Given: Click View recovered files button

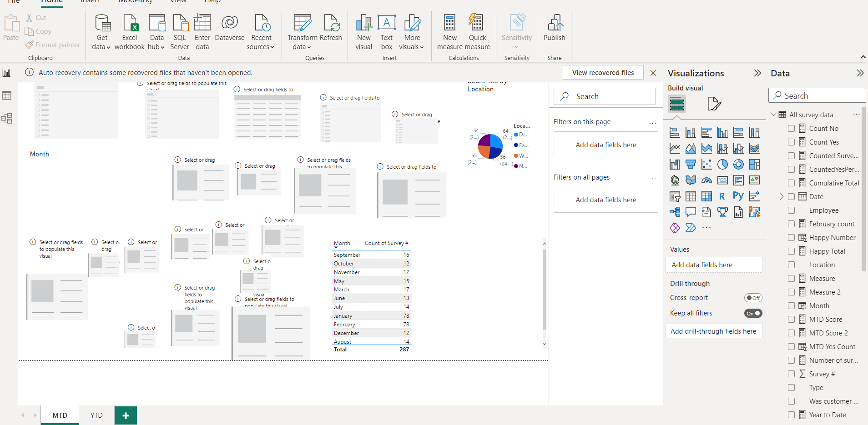Looking at the screenshot, I should (603, 73).
